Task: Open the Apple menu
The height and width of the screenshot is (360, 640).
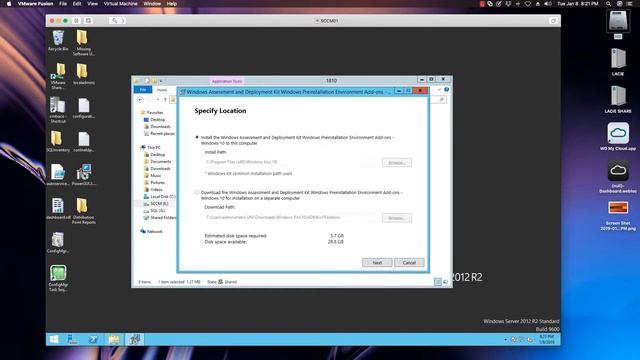Action: (x=9, y=4)
